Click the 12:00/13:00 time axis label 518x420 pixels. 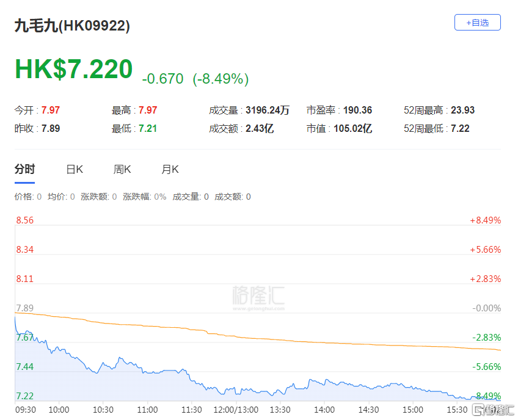click(x=236, y=410)
